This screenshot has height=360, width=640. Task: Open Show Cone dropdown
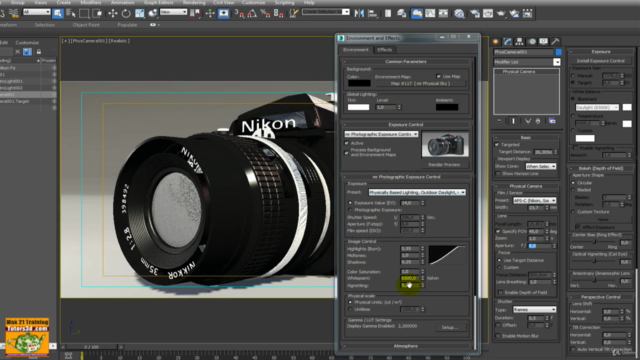(540, 167)
